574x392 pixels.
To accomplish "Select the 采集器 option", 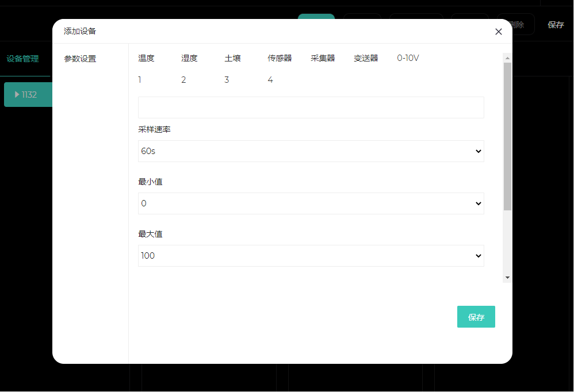I will (x=323, y=58).
